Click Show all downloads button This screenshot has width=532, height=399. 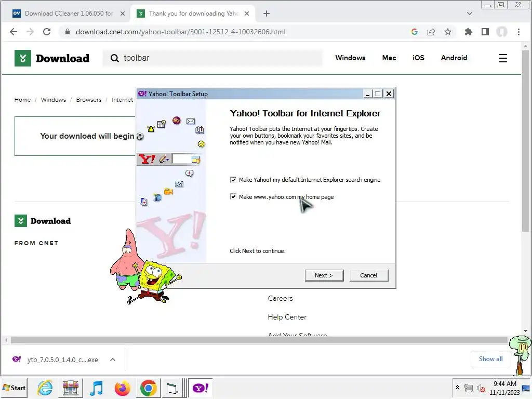pyautogui.click(x=490, y=359)
